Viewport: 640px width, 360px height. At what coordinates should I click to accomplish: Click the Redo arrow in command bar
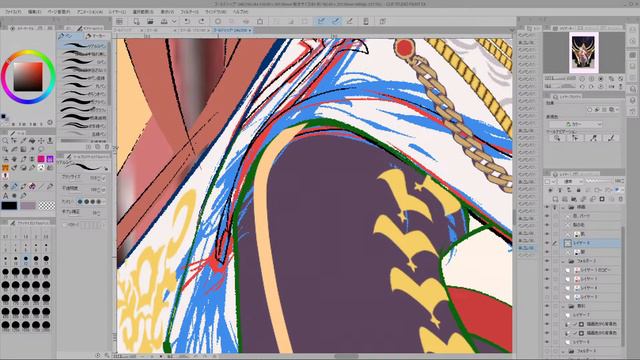pyautogui.click(x=201, y=21)
